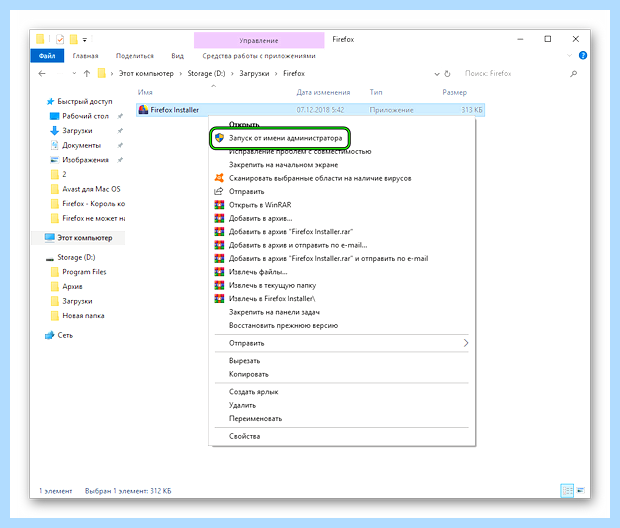Image resolution: width=620 pixels, height=528 pixels.
Task: Run Firefox Installer as administrator
Action: click(x=285, y=138)
